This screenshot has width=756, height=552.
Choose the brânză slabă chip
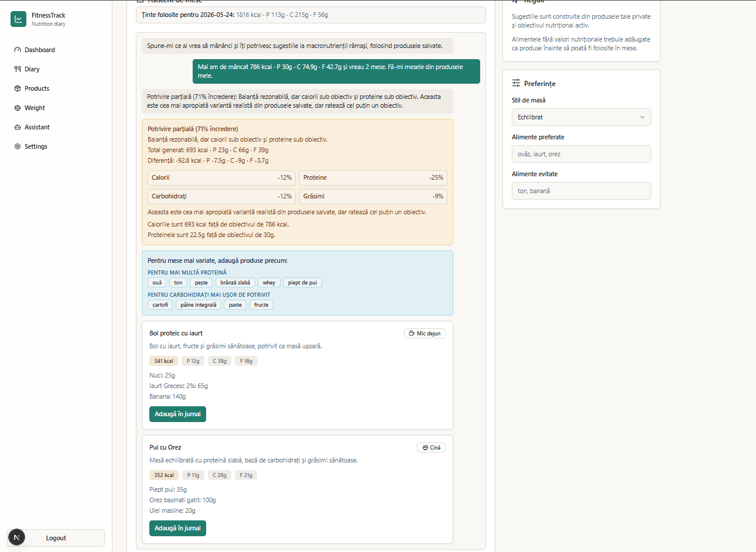pyautogui.click(x=235, y=283)
